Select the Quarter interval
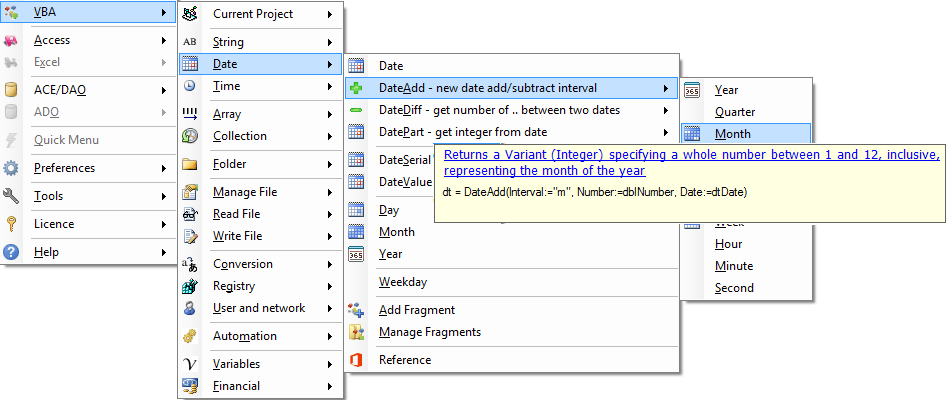Viewport: 948px width, 400px height. pos(745,112)
